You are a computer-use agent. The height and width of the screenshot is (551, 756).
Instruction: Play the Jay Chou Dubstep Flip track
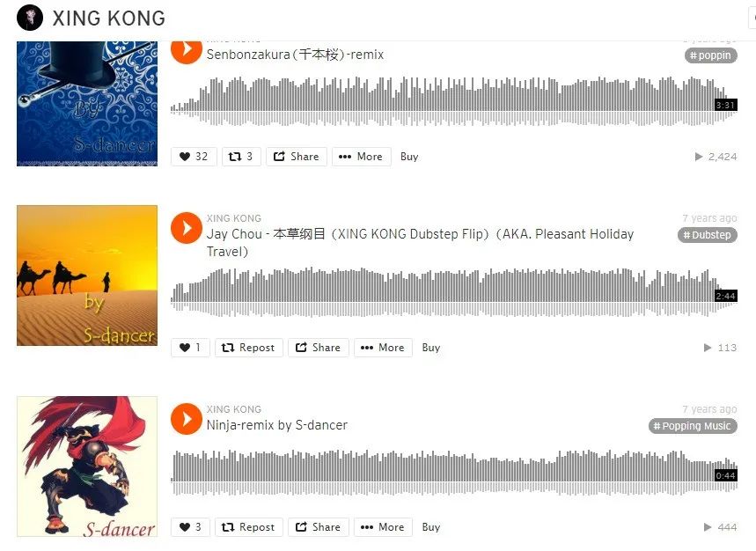pos(186,228)
